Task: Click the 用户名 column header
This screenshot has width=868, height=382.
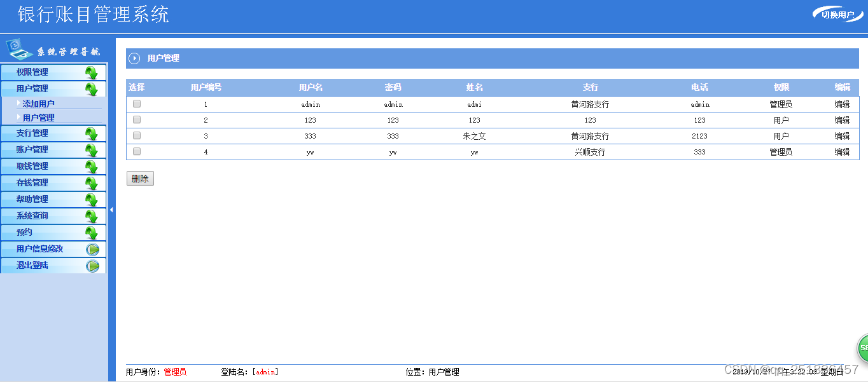Action: pyautogui.click(x=311, y=87)
